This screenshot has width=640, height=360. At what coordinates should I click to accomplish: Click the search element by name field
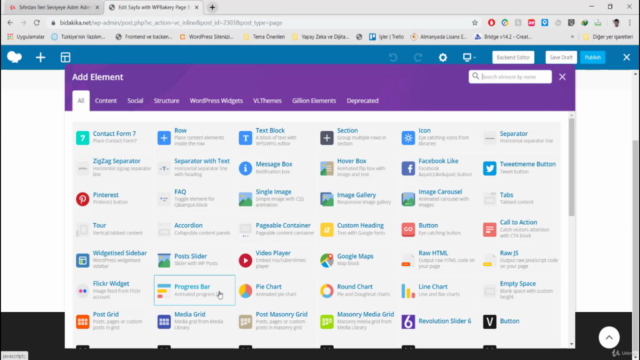510,77
